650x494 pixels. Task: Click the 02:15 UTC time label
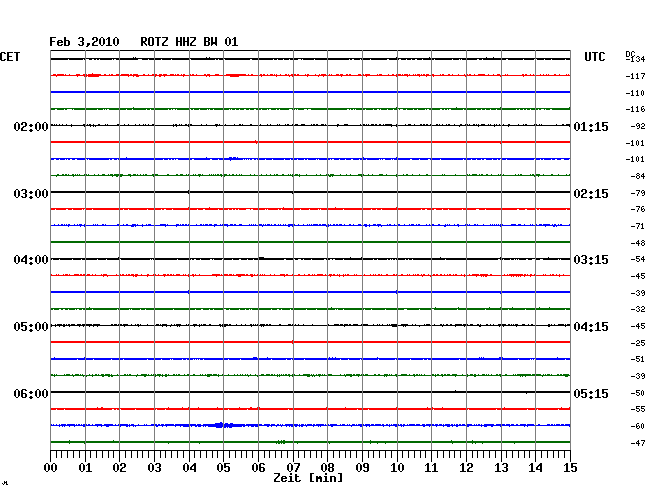[x=591, y=194]
